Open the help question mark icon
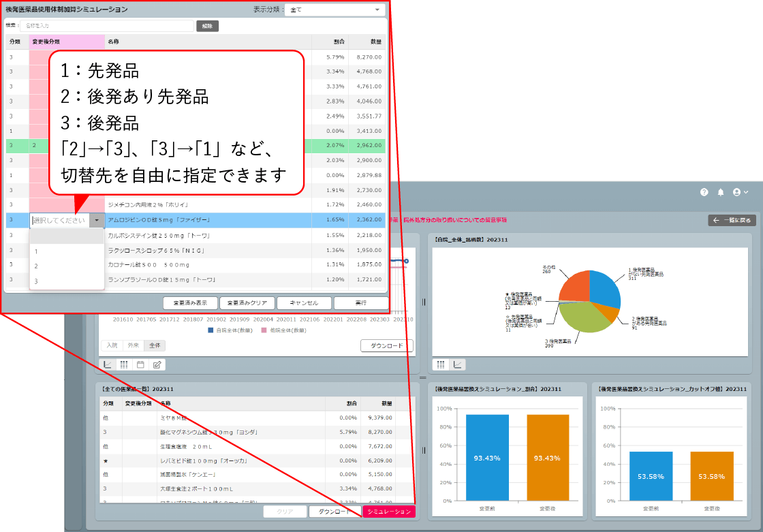 point(704,192)
